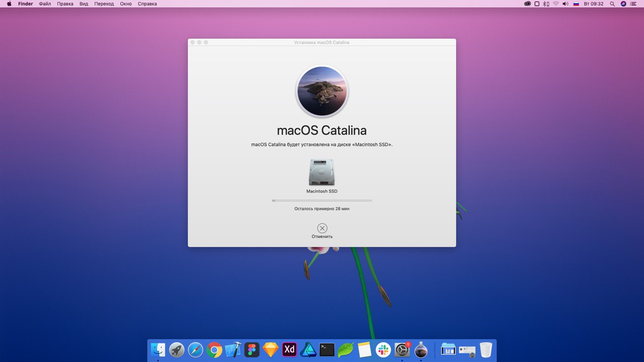Viewport: 644px width, 362px height.
Task: Click the macOS Catalina installer Dock icon
Action: pos(421,350)
